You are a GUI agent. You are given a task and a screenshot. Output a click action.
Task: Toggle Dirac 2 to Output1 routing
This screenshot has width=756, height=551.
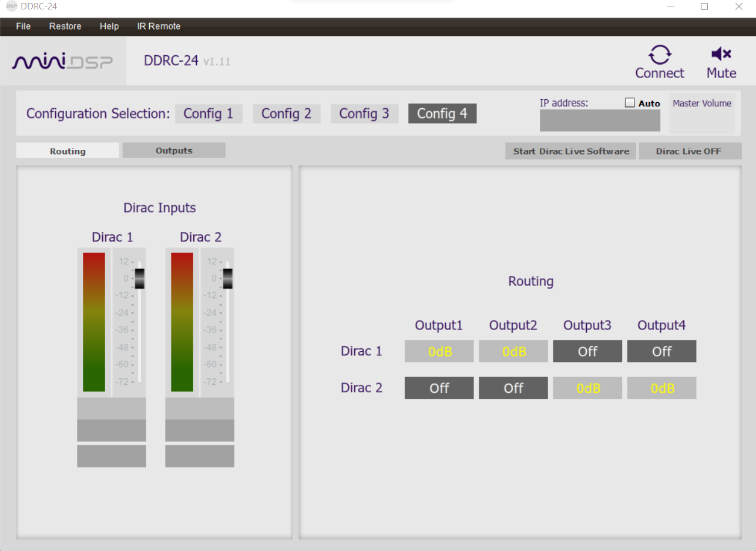click(439, 388)
